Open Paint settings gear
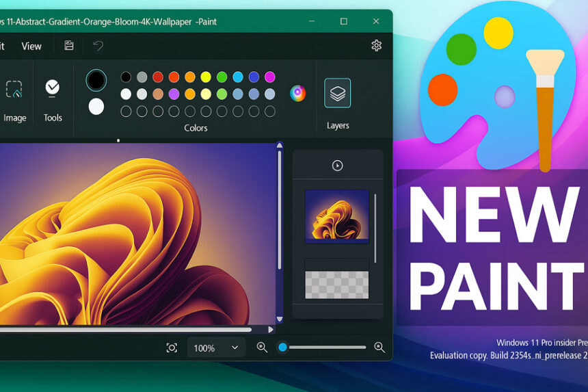Image resolution: width=588 pixels, height=392 pixels. pos(376,45)
